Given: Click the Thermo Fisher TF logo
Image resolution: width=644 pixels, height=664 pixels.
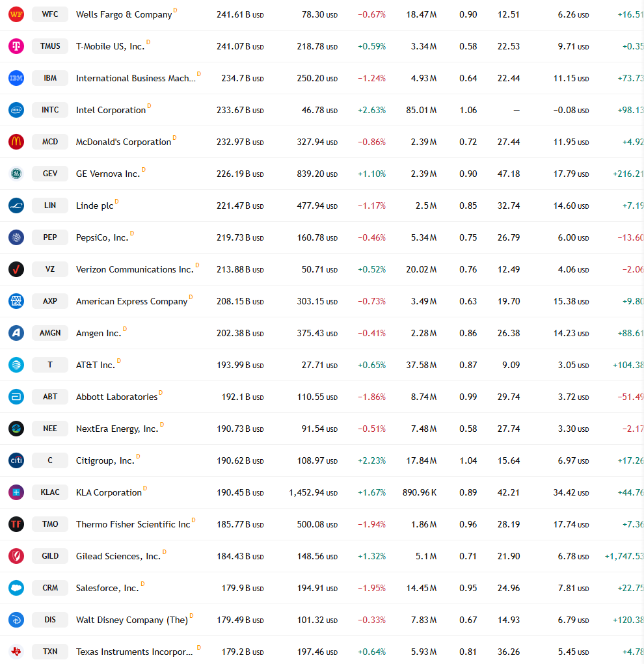Looking at the screenshot, I should pyautogui.click(x=16, y=524).
